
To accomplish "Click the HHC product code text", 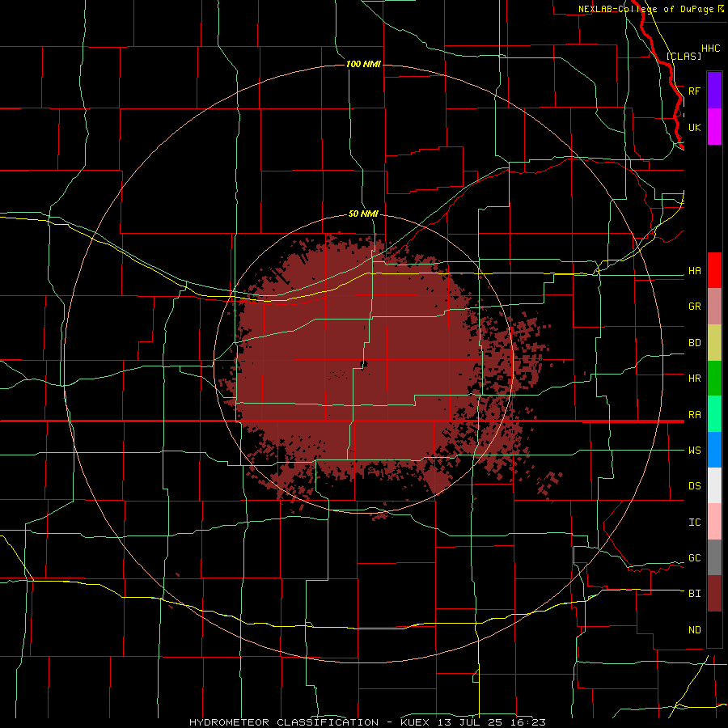I will [x=710, y=49].
